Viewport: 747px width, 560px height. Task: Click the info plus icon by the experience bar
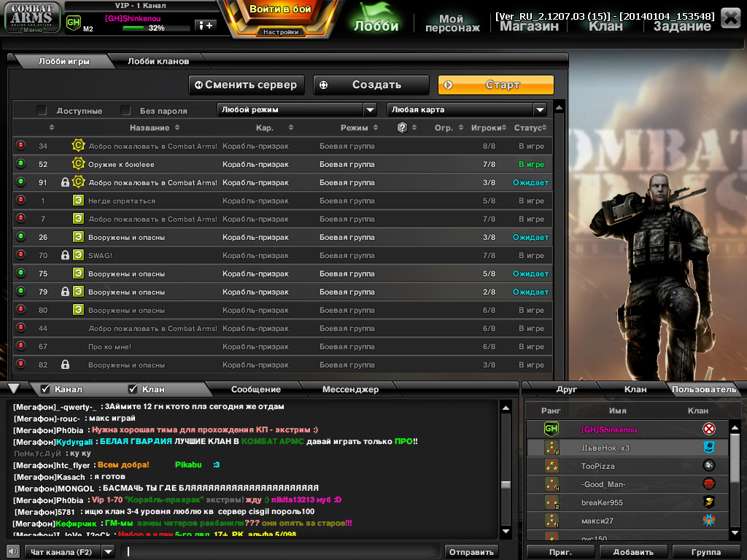[x=206, y=26]
